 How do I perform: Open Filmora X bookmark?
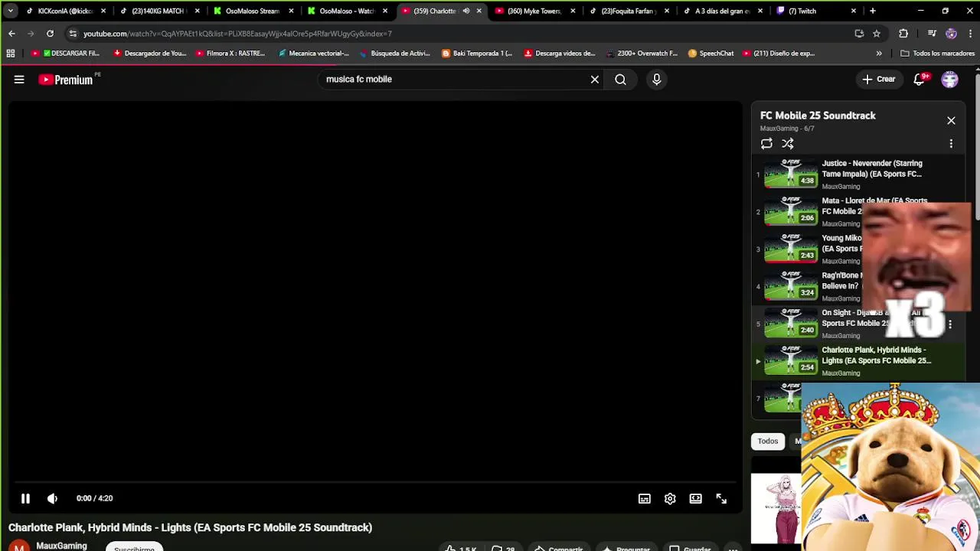point(230,54)
